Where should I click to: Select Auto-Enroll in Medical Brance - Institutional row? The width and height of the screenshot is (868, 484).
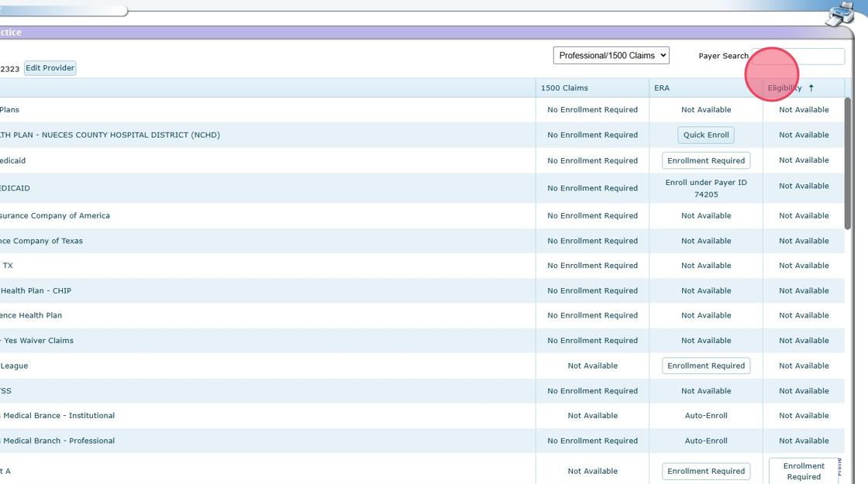pyautogui.click(x=706, y=415)
